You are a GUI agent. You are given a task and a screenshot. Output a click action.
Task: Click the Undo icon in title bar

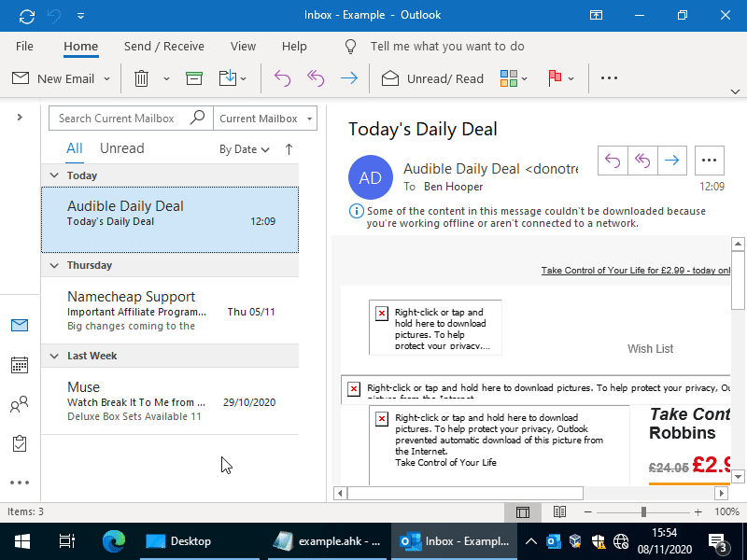pos(54,16)
